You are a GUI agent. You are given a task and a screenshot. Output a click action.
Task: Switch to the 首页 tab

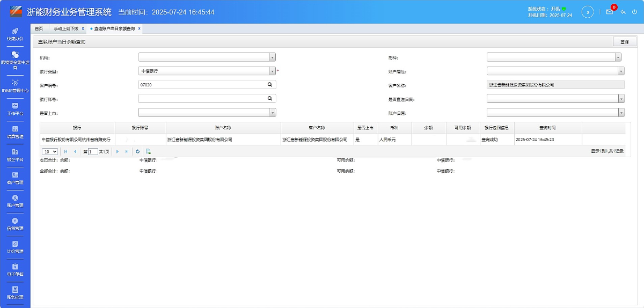tap(39, 28)
